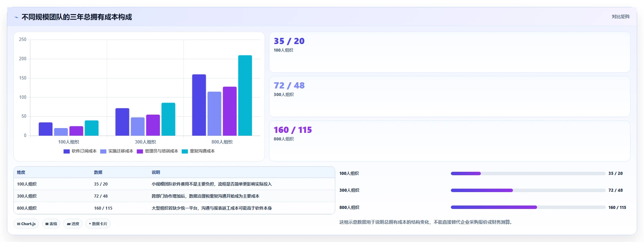Click the 实施迁移成本 bar for 800人组织
644x242 pixels.
[x=215, y=114]
